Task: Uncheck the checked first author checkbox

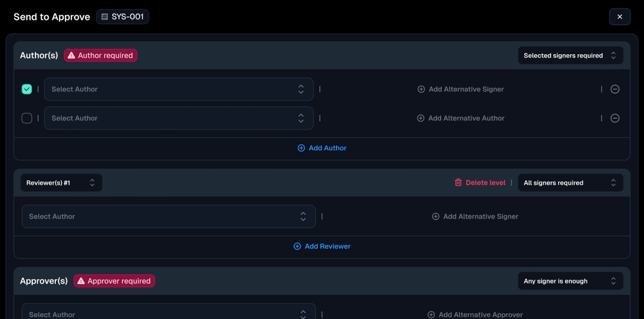Action: (27, 89)
